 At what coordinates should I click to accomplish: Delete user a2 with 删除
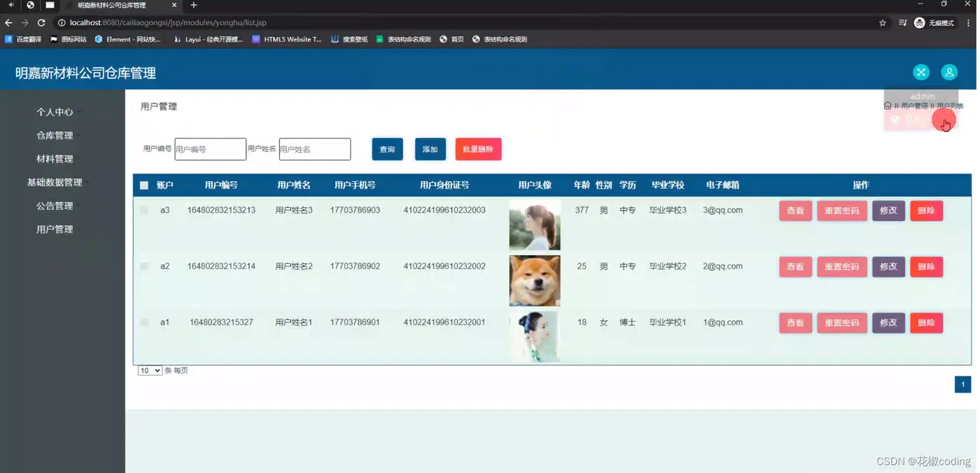(926, 267)
